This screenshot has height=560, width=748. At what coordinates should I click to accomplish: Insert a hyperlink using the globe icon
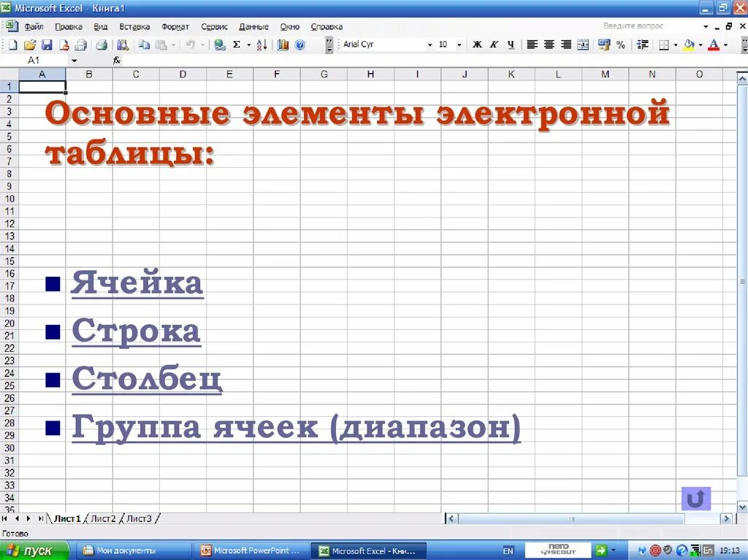click(x=219, y=45)
